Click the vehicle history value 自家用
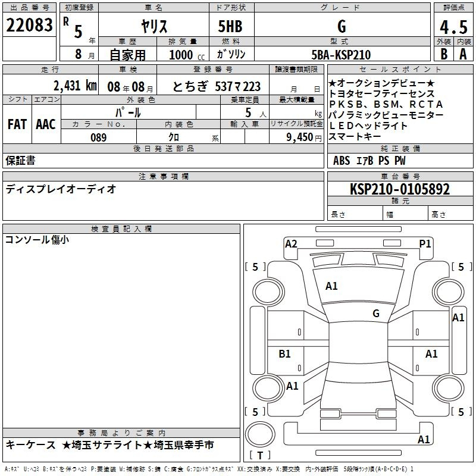The image size is (476, 476). coord(127,55)
